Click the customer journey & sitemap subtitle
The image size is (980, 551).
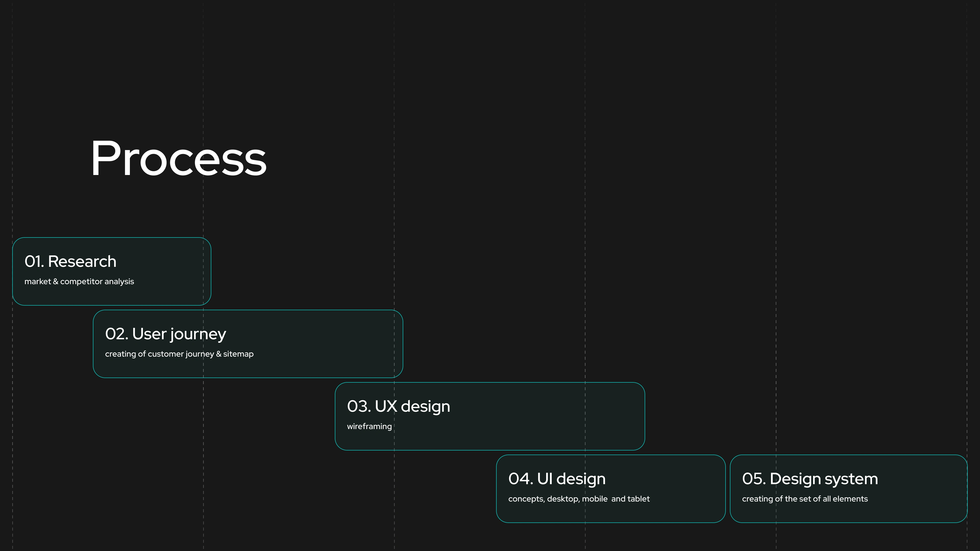tap(179, 354)
